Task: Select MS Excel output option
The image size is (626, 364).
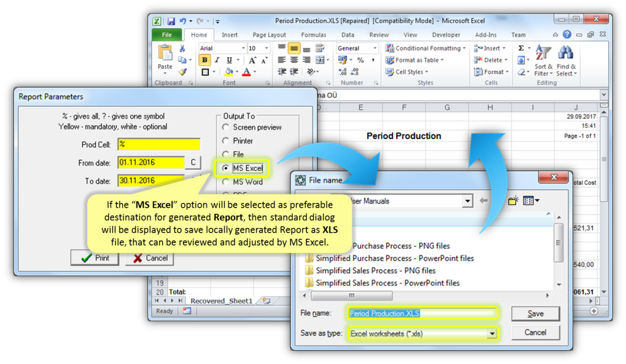Action: (243, 169)
